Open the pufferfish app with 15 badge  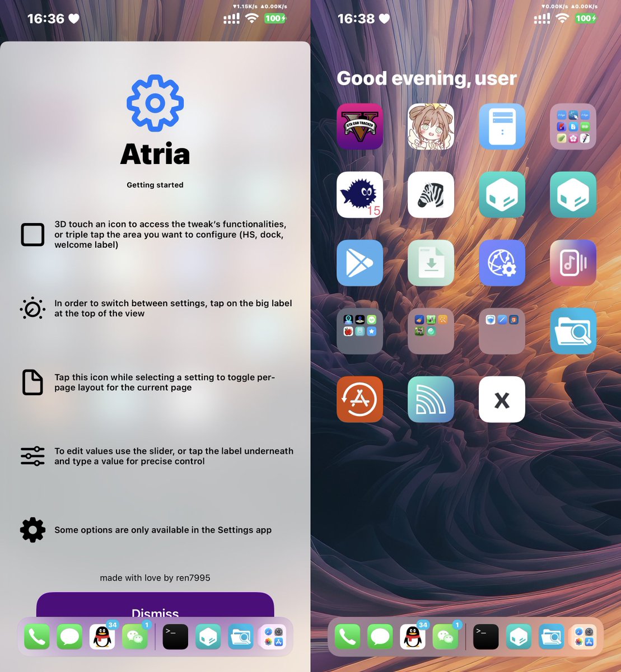point(359,195)
